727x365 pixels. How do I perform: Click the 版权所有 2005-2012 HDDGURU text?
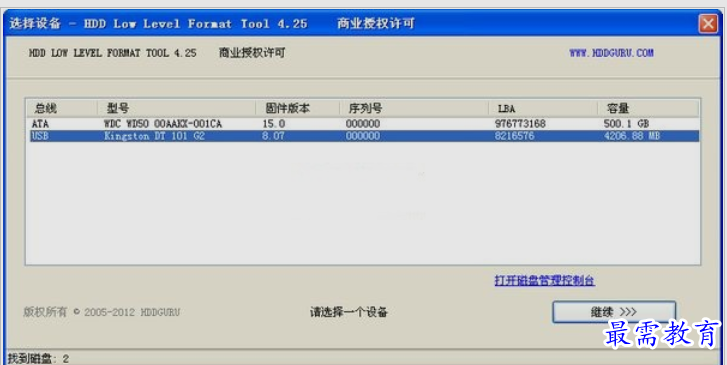coord(102,312)
